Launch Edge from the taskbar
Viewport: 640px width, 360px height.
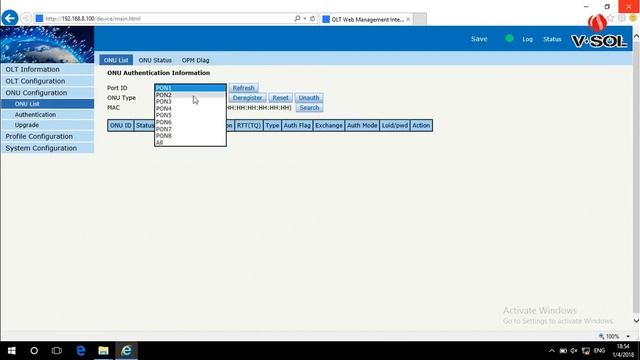(80, 351)
